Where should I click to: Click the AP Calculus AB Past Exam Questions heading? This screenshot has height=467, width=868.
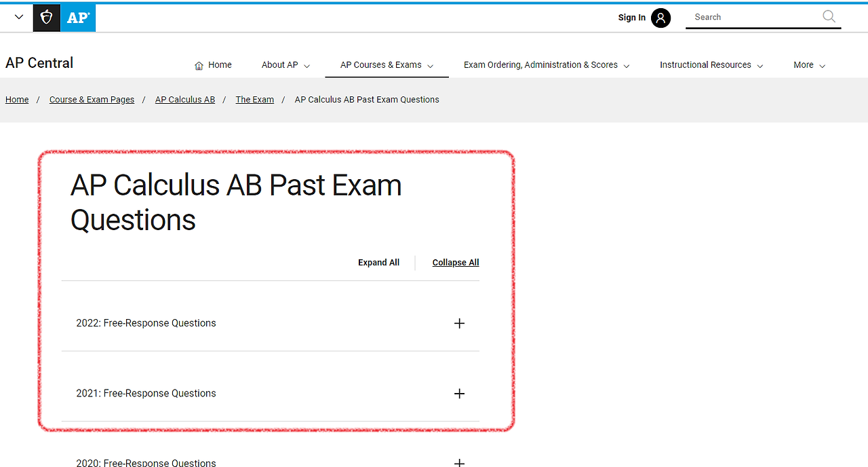point(236,202)
